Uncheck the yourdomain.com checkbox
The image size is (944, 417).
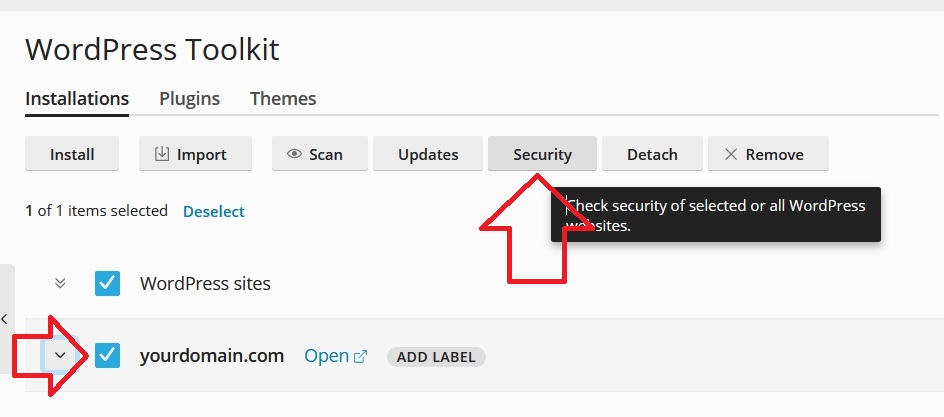tap(108, 355)
